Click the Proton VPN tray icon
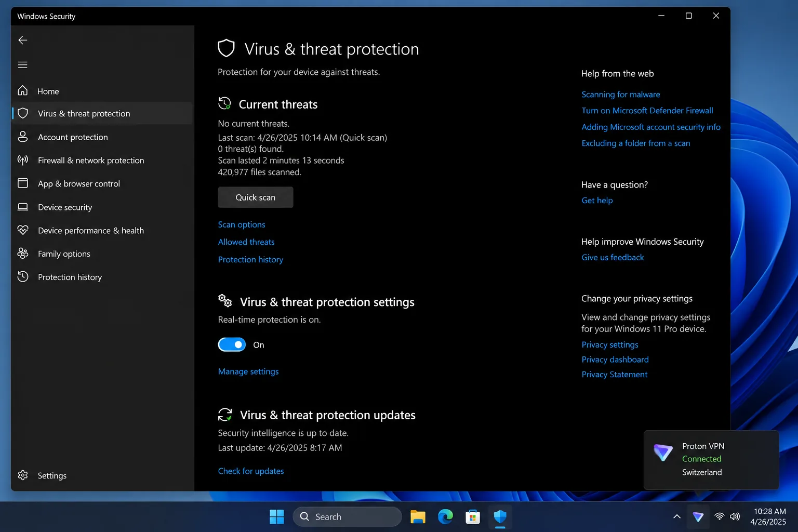Viewport: 798px width, 532px height. [698, 517]
